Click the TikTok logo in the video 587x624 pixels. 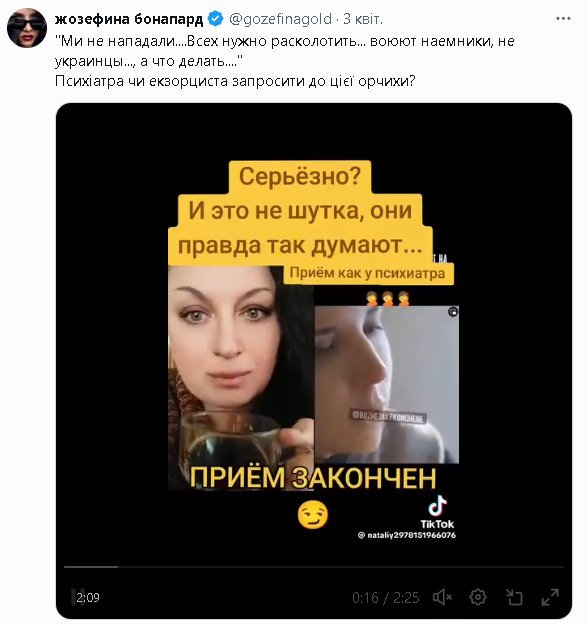(437, 512)
